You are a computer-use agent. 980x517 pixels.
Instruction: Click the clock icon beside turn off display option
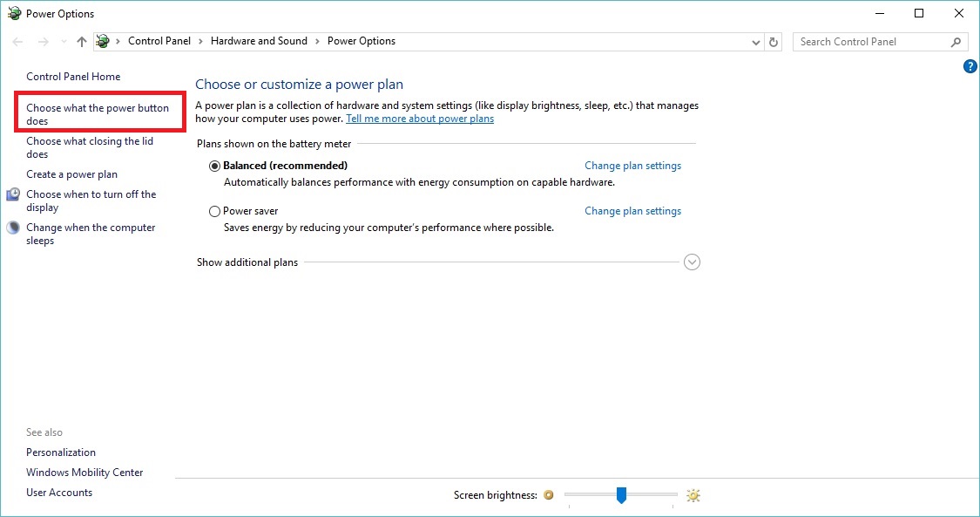click(12, 194)
